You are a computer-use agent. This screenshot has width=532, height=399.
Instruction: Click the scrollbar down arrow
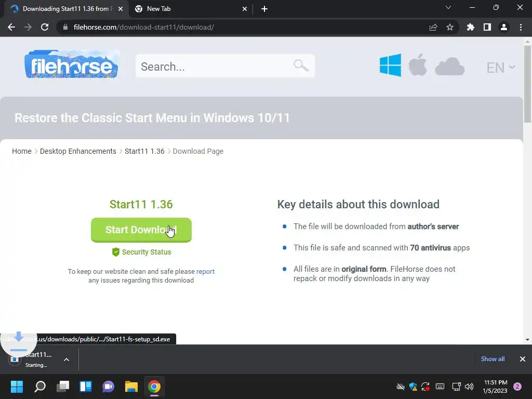527,340
